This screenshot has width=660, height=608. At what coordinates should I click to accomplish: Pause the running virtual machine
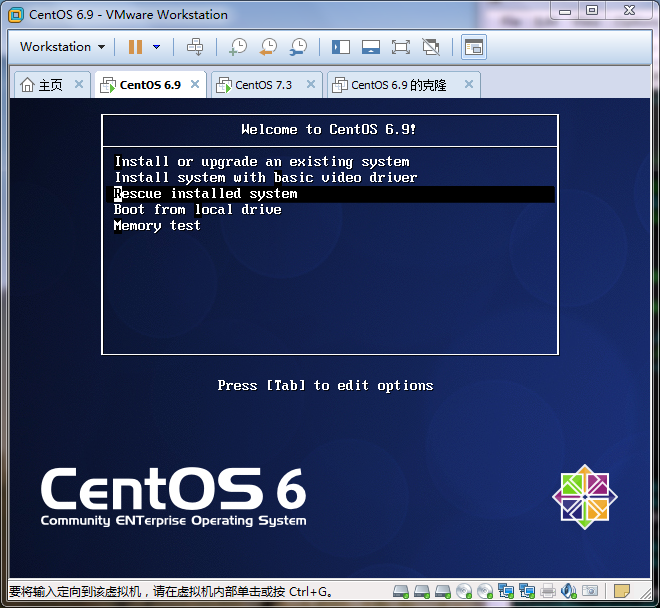pos(135,47)
